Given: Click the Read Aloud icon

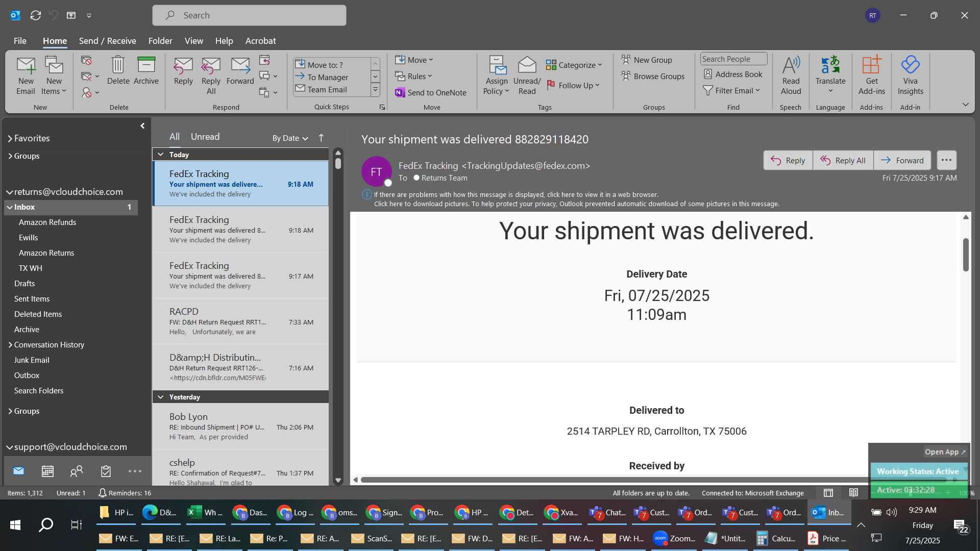Looking at the screenshot, I should point(791,65).
